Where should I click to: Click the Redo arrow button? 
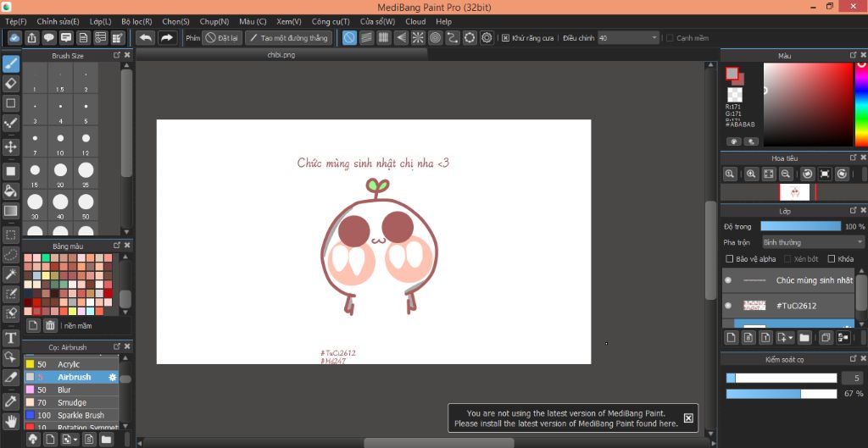pyautogui.click(x=166, y=37)
